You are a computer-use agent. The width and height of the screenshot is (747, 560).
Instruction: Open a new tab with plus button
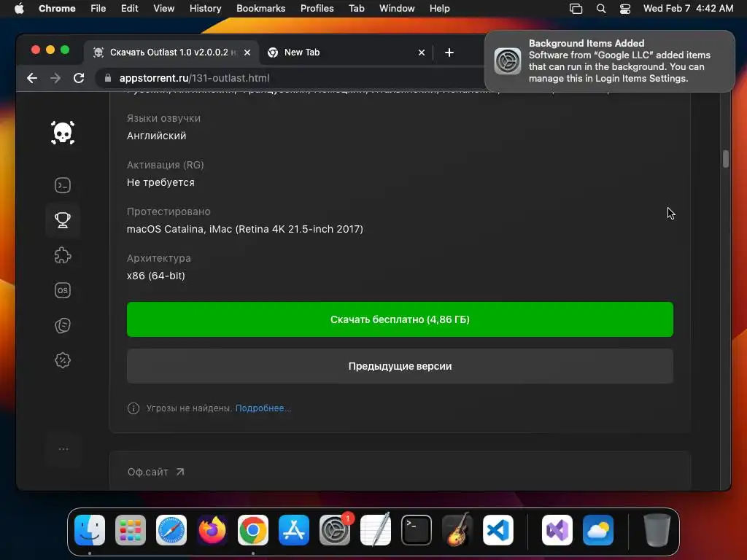coord(449,52)
